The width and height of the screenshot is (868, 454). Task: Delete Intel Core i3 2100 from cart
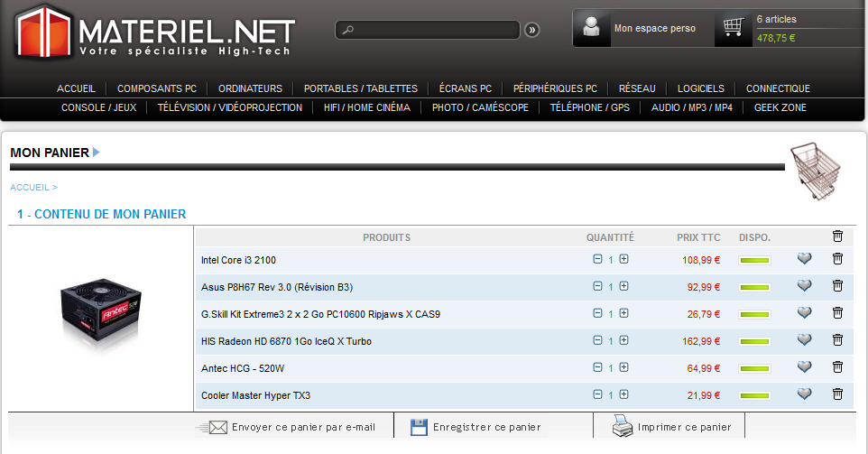tap(837, 260)
